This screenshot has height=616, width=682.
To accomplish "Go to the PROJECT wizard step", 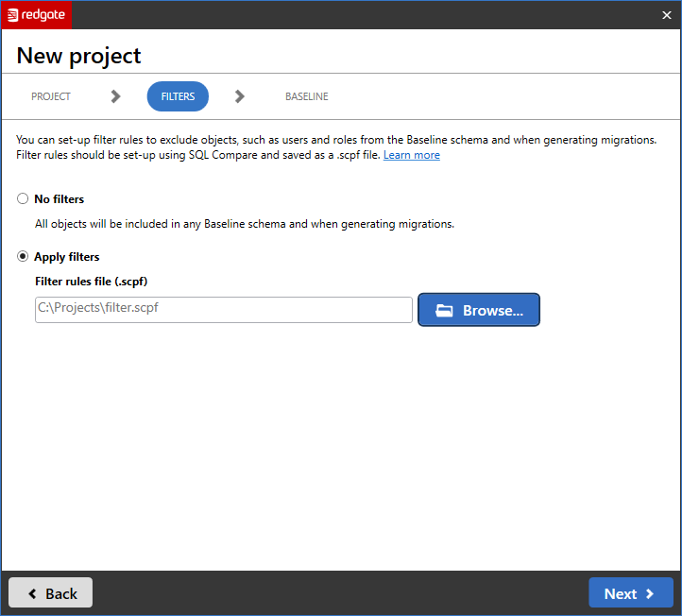I will point(51,96).
